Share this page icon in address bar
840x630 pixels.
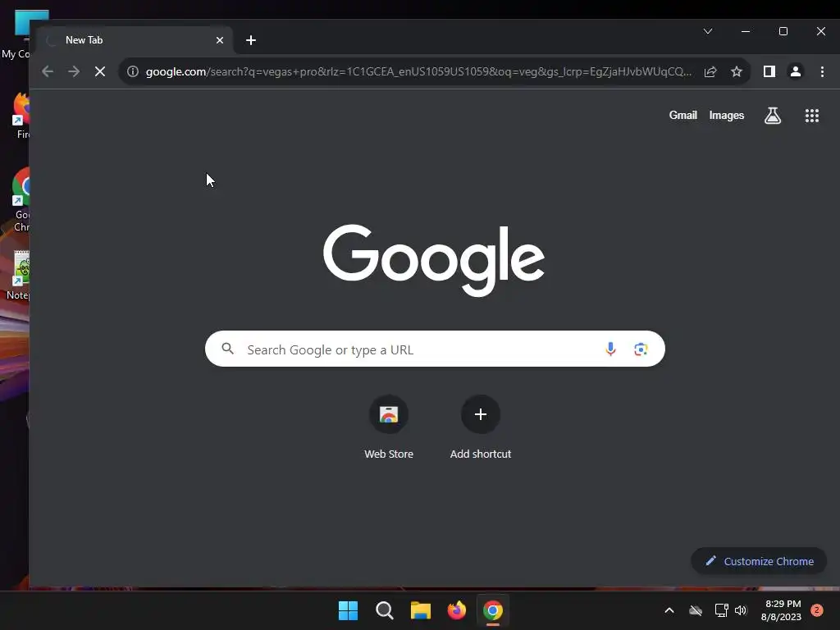710,71
